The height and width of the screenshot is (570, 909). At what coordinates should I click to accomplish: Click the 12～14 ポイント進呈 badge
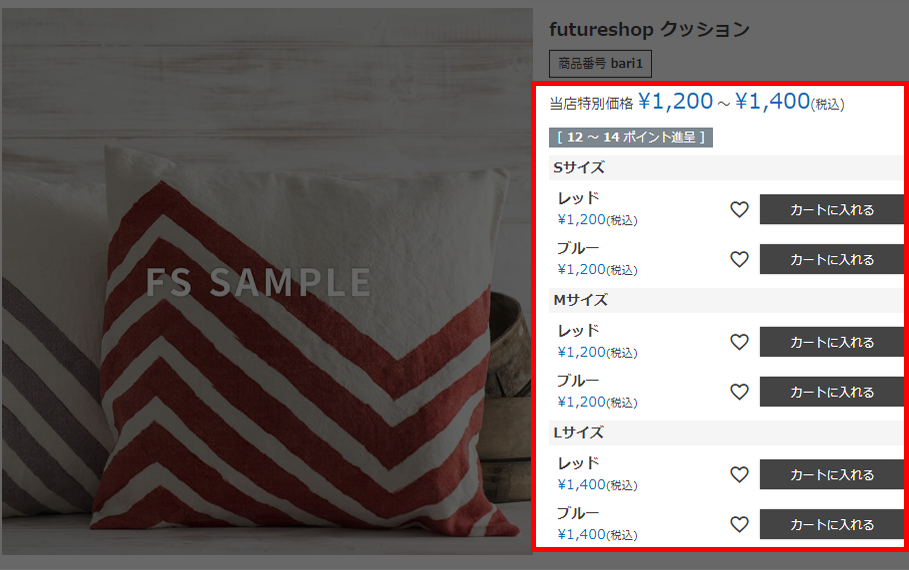tap(631, 137)
